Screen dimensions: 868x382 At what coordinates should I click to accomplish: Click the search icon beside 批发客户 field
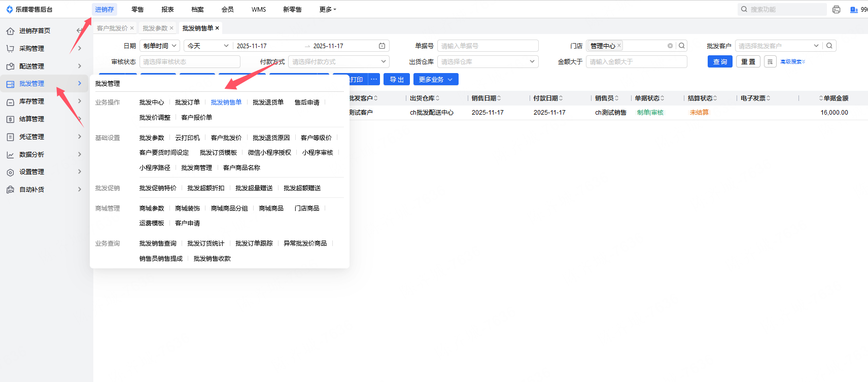point(829,46)
